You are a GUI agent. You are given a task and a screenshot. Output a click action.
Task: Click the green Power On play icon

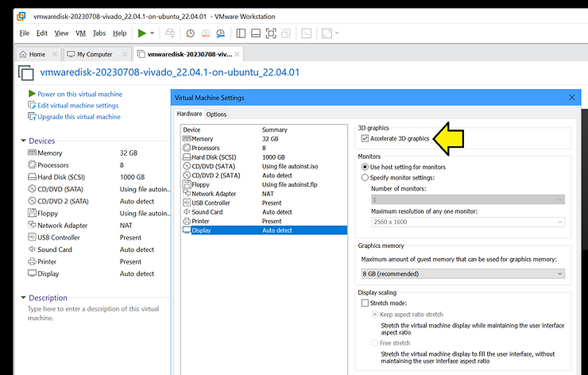(x=141, y=33)
